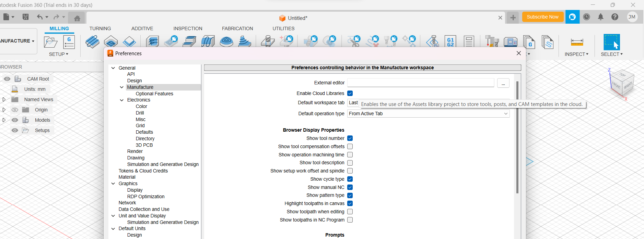Image resolution: width=644 pixels, height=239 pixels.
Task: Select the Drill icon
Action: (268, 41)
